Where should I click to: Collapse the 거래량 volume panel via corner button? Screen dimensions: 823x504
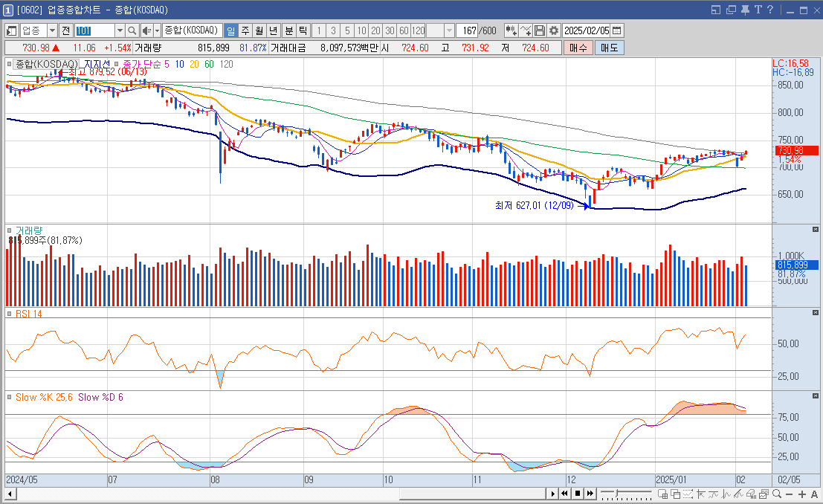815,230
